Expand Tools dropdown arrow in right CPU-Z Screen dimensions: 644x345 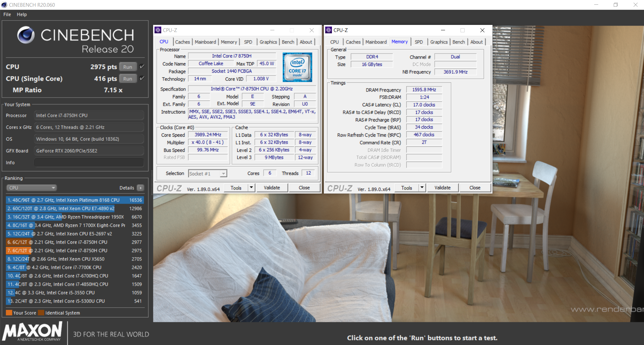[422, 187]
